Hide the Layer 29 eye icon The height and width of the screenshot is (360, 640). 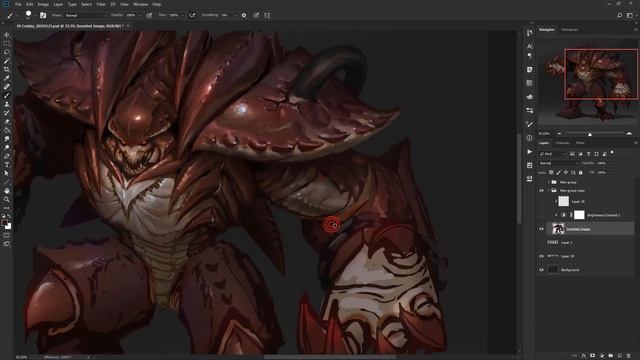coord(542,256)
